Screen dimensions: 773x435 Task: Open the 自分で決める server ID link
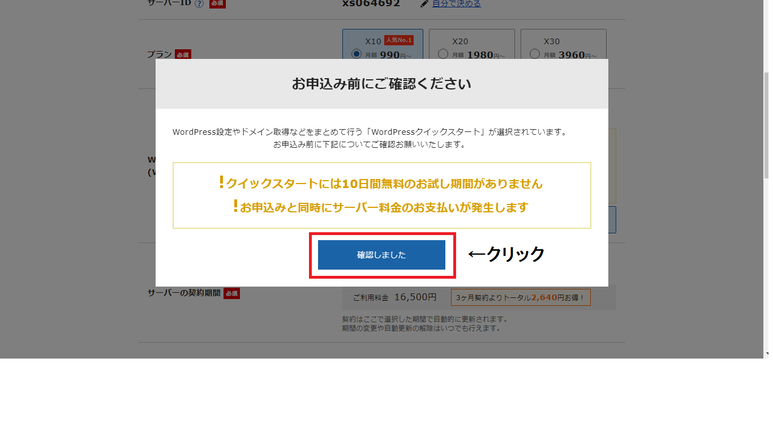pos(456,4)
